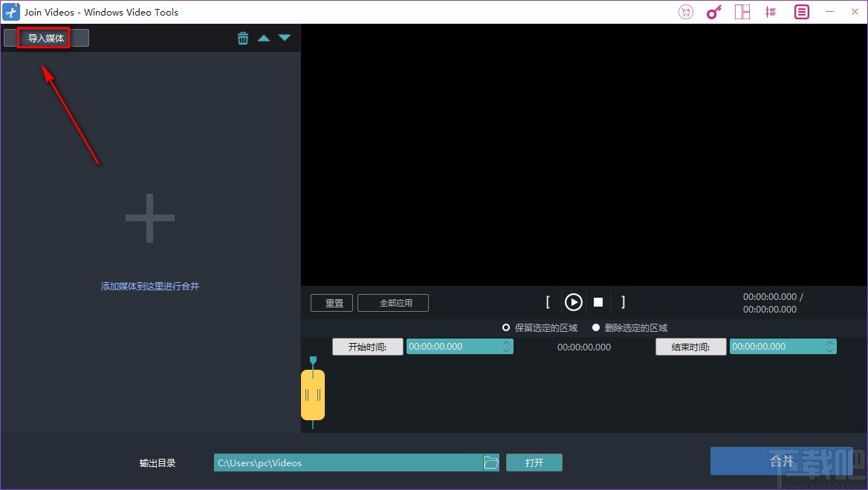Click the plus icon to add media

pos(149,218)
